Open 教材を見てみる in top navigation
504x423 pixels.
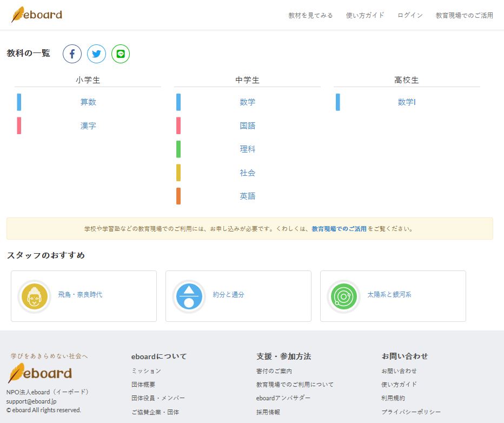click(310, 16)
